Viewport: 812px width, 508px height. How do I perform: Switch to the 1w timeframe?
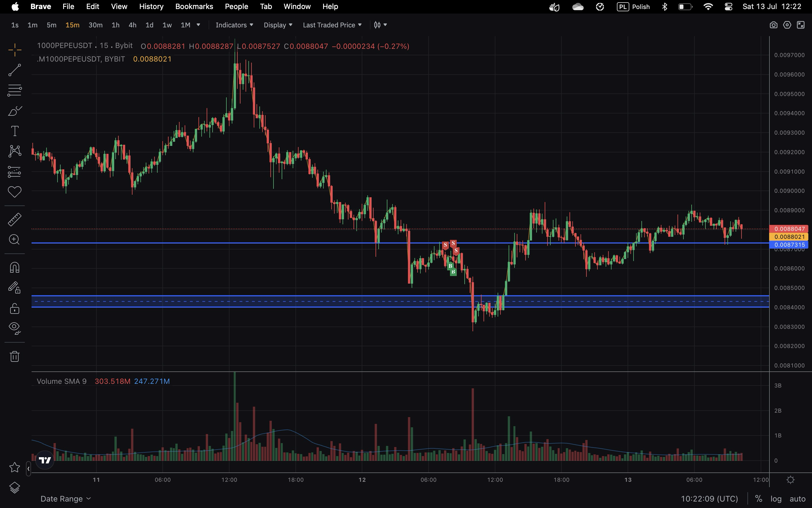pyautogui.click(x=167, y=25)
